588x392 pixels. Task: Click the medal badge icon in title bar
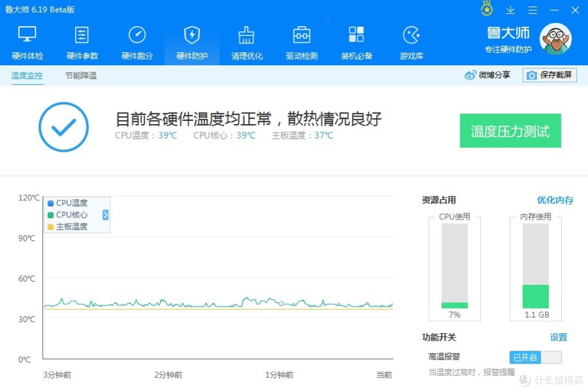[x=487, y=9]
